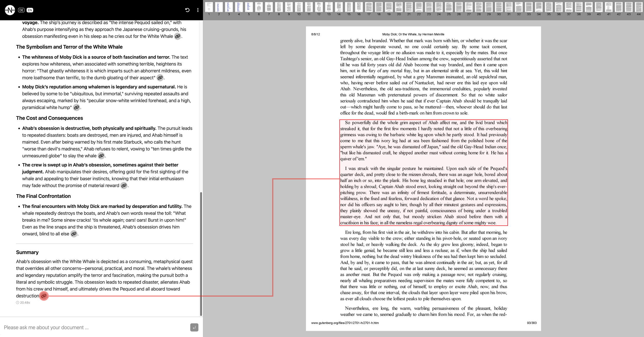The height and width of the screenshot is (337, 644).
Task: Click the chat panel vertical scrollbar
Action: point(201,254)
